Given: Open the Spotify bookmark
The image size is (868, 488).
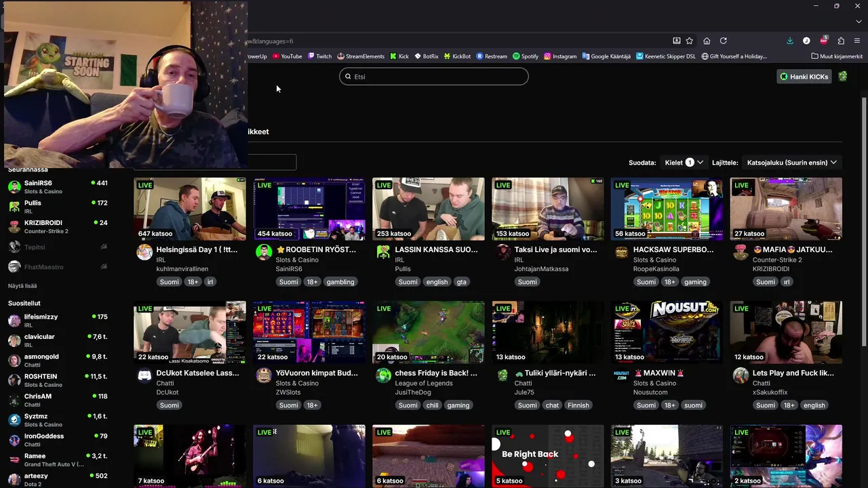Looking at the screenshot, I should coord(526,56).
